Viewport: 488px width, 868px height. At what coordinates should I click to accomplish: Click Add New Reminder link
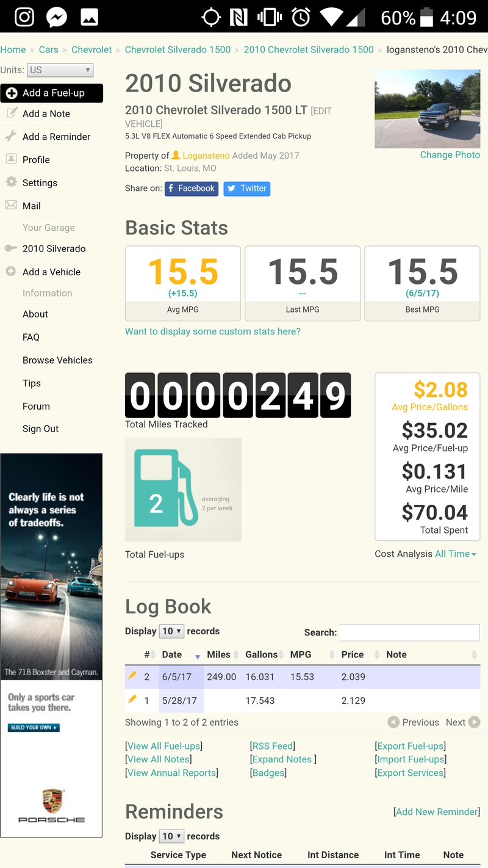point(437,812)
